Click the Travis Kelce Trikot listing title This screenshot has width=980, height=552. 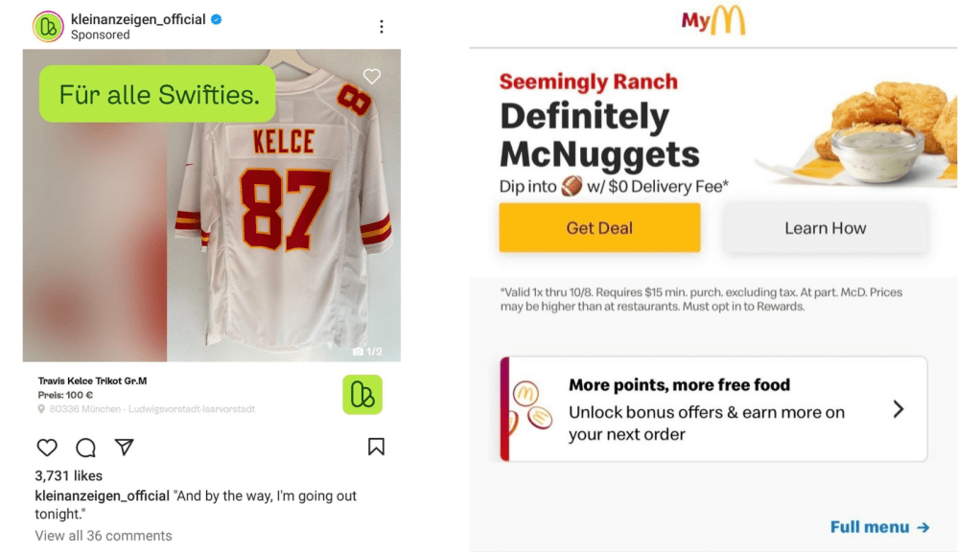point(92,380)
